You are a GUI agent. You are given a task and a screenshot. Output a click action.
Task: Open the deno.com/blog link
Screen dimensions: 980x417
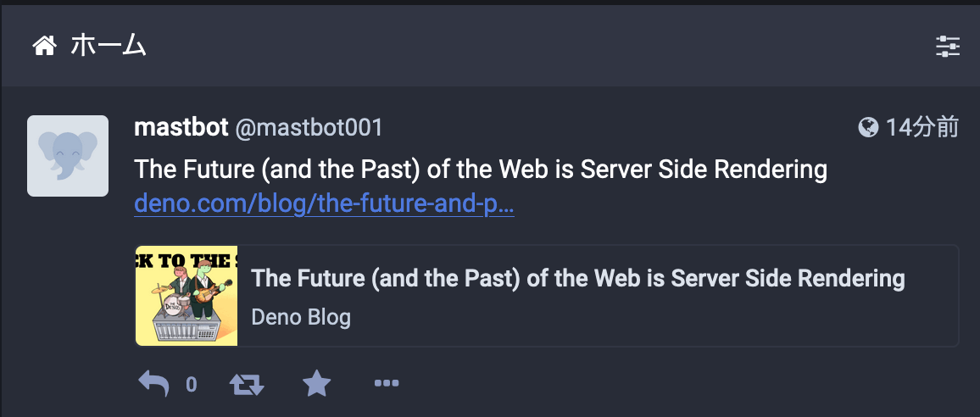click(x=325, y=204)
